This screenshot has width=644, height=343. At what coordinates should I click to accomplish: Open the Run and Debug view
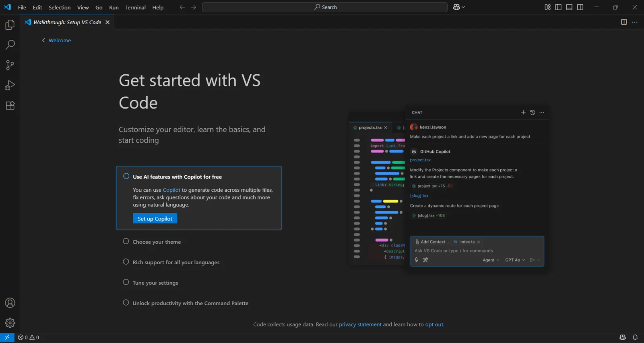point(10,85)
